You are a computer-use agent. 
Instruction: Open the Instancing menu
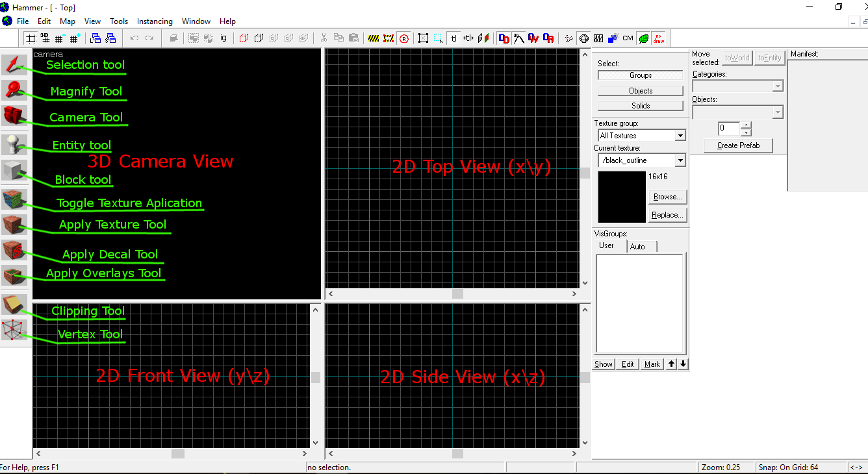[x=155, y=21]
